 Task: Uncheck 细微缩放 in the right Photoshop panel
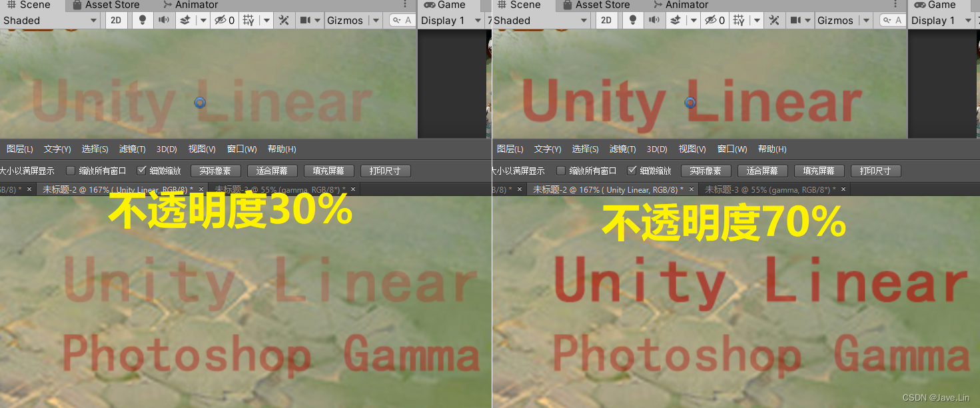(632, 170)
